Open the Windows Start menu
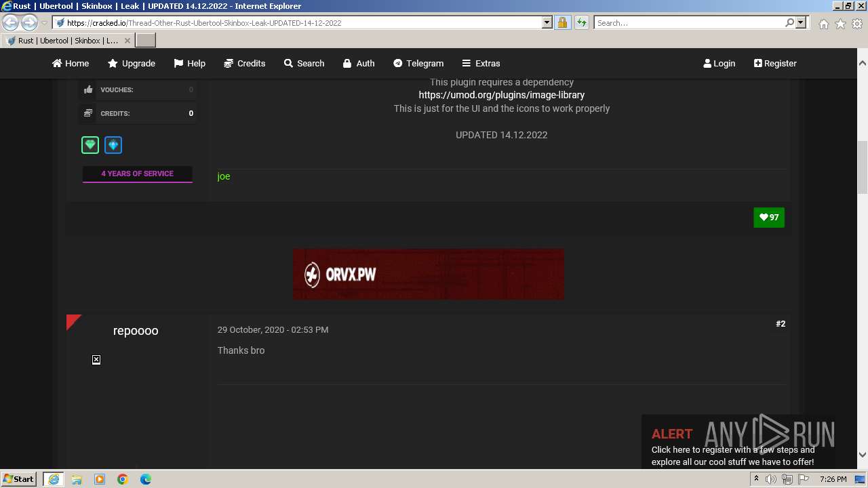This screenshot has height=488, width=868. pos(18,479)
